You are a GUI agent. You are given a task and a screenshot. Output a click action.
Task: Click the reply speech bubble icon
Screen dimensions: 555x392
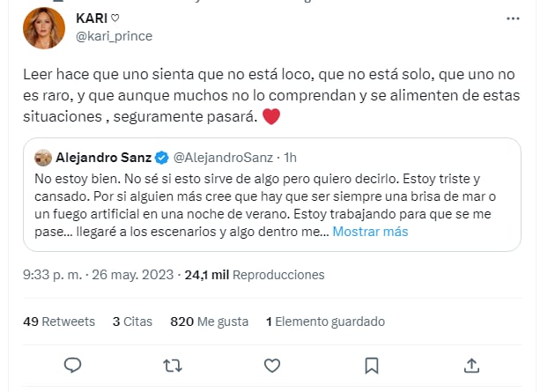[x=74, y=365]
